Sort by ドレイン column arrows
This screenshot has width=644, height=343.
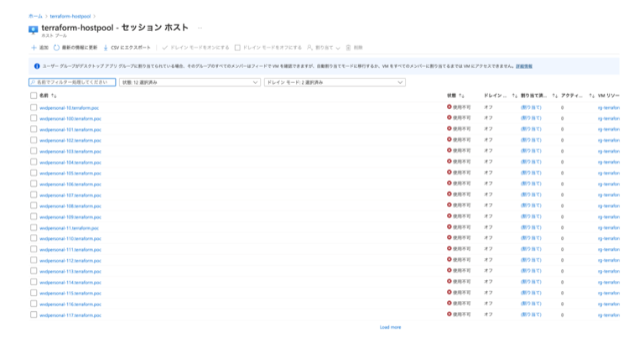[515, 96]
